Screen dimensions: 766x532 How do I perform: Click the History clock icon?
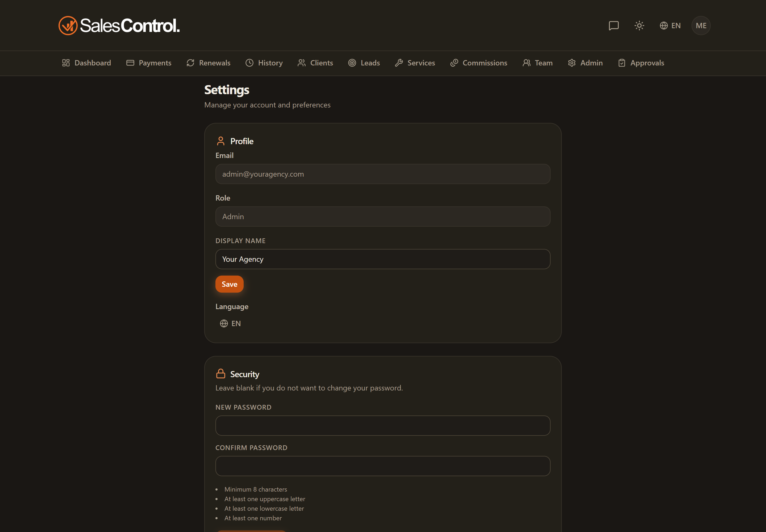tap(249, 63)
